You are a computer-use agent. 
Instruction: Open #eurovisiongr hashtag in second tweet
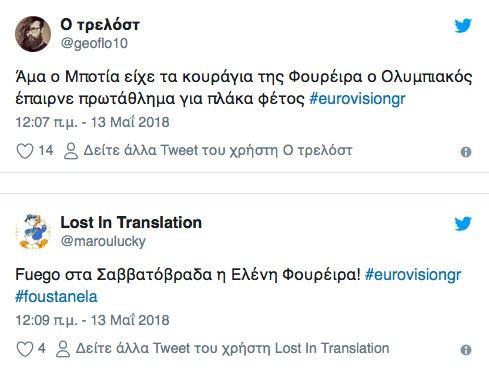click(413, 275)
